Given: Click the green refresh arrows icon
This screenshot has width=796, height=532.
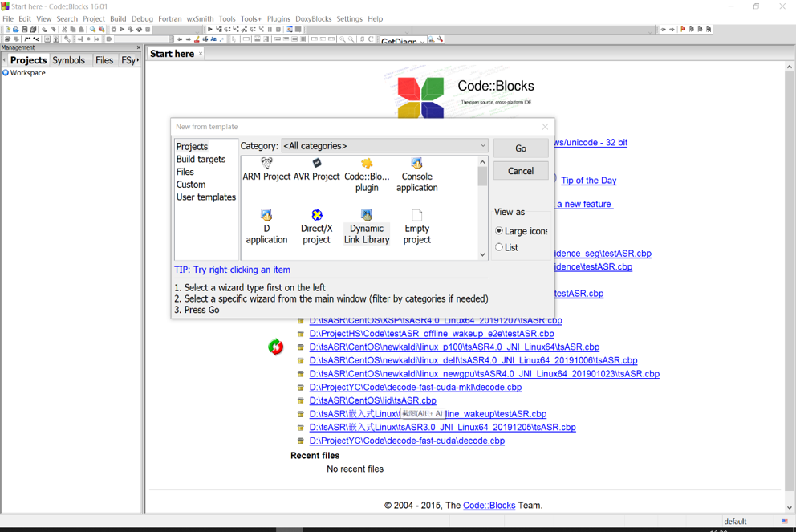Looking at the screenshot, I should coord(276,347).
